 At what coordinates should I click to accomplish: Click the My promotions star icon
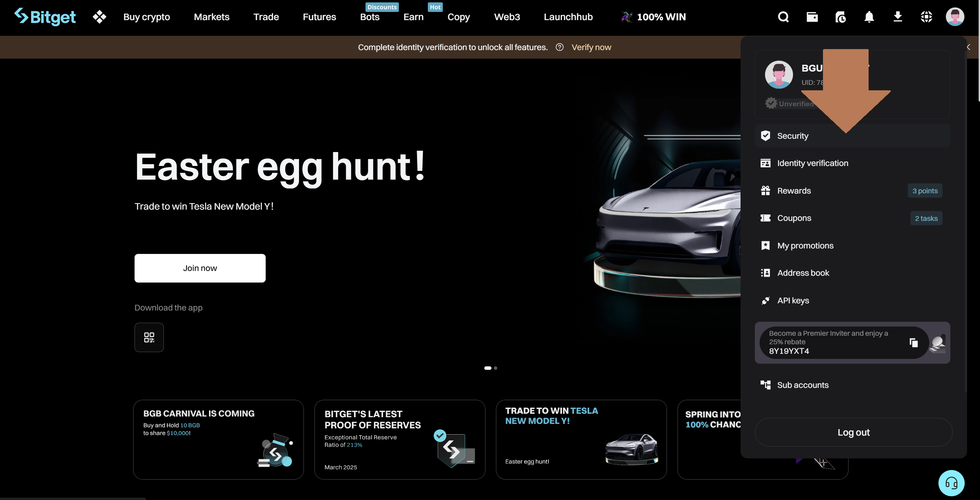pyautogui.click(x=765, y=245)
